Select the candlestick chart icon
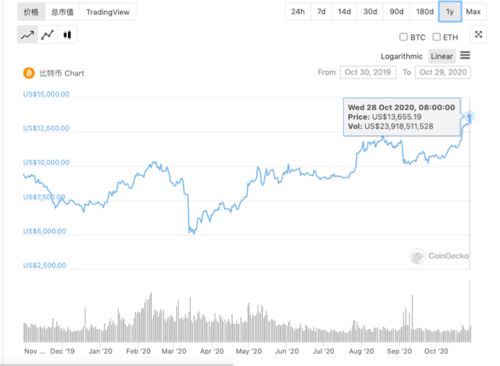 (67, 35)
